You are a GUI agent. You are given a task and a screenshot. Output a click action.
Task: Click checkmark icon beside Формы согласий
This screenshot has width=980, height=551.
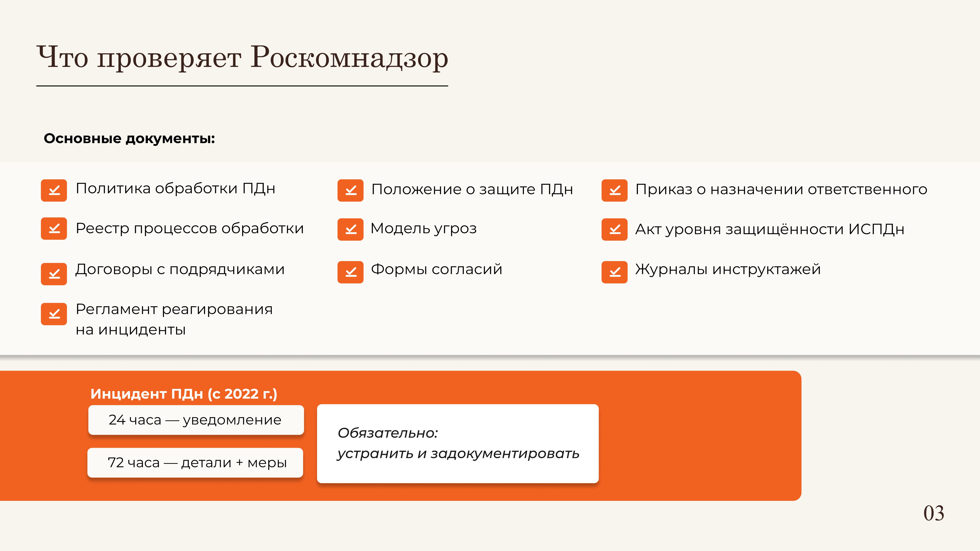coord(350,272)
